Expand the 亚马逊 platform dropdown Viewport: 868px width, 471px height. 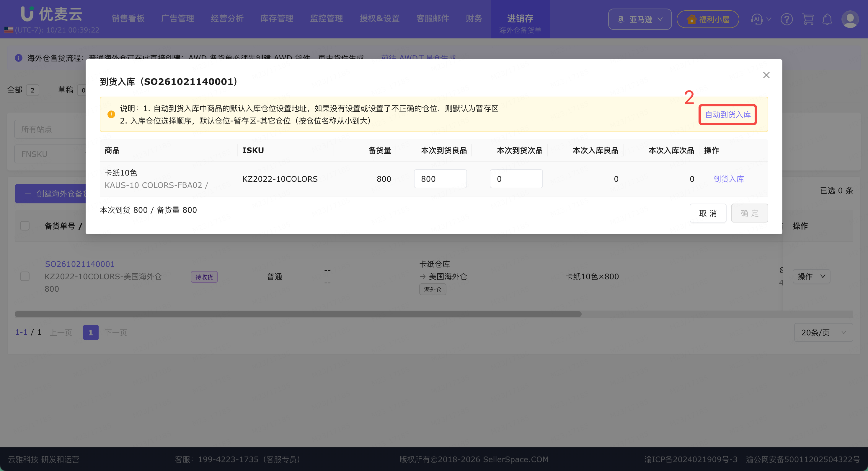click(x=639, y=19)
